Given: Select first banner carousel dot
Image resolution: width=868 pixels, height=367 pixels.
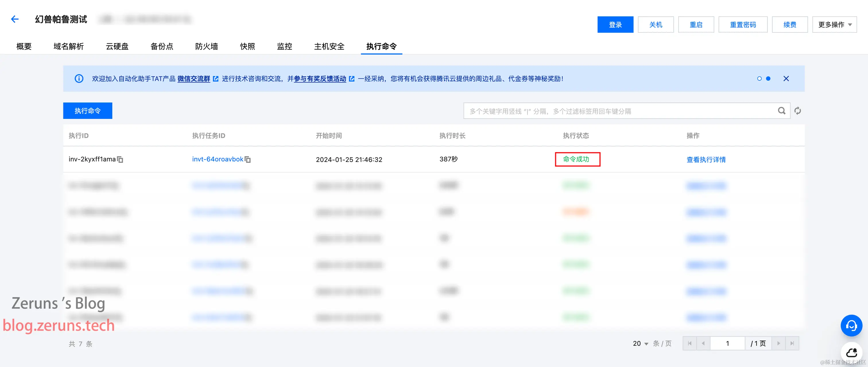Looking at the screenshot, I should 759,78.
